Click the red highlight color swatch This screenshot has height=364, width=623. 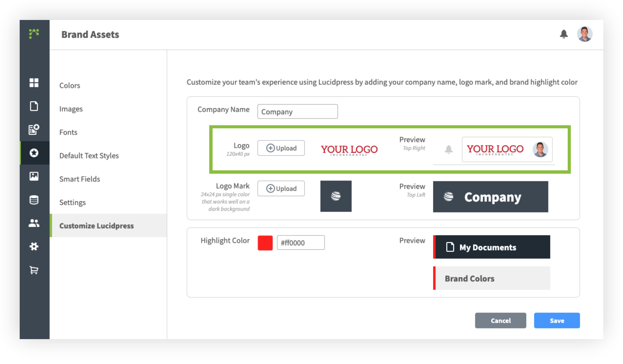[265, 243]
